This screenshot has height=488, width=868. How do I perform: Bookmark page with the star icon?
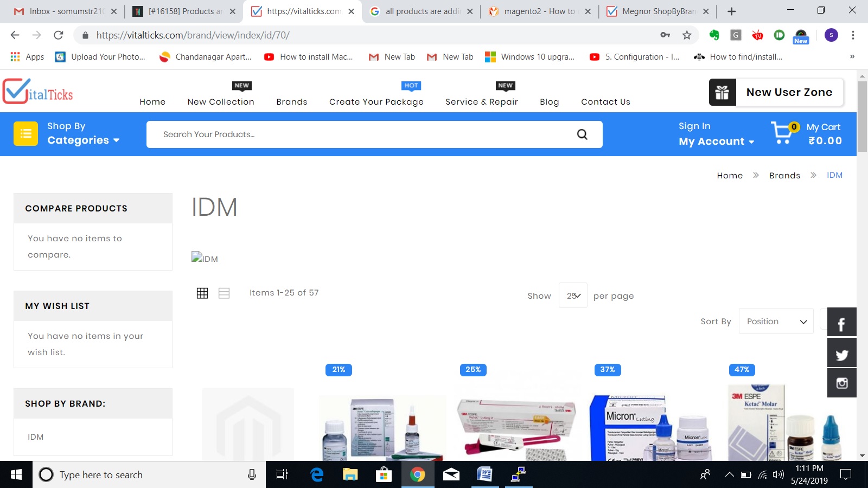(687, 35)
